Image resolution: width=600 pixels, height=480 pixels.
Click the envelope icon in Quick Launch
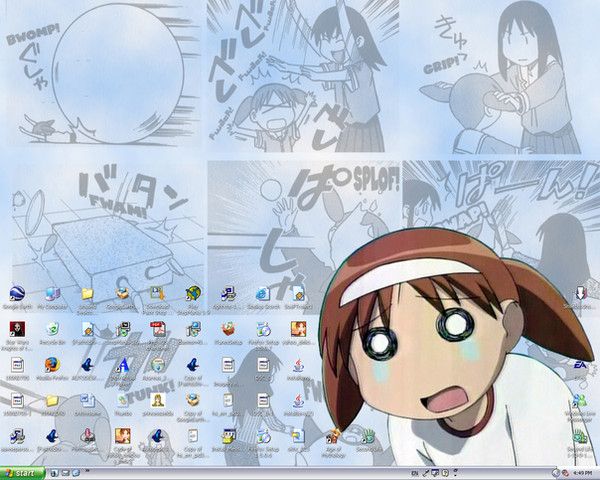pos(65,473)
